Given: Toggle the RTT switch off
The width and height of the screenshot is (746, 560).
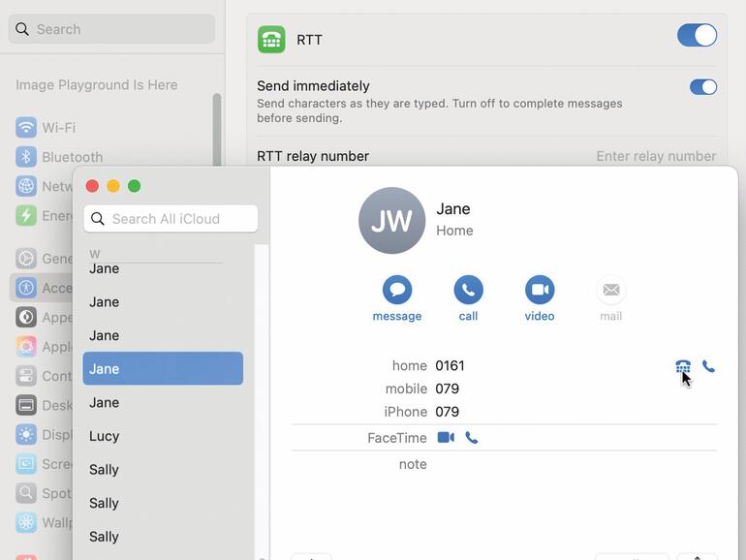Looking at the screenshot, I should pos(697,35).
